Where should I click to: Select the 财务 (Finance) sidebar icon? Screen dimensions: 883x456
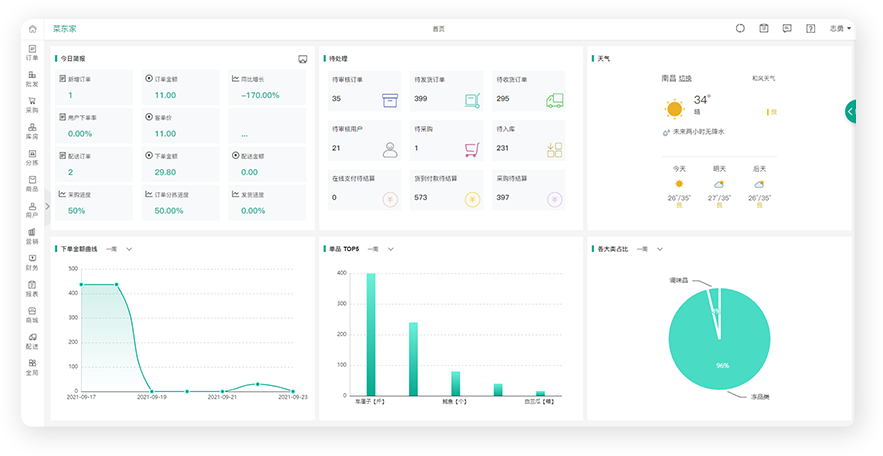pos(32,262)
